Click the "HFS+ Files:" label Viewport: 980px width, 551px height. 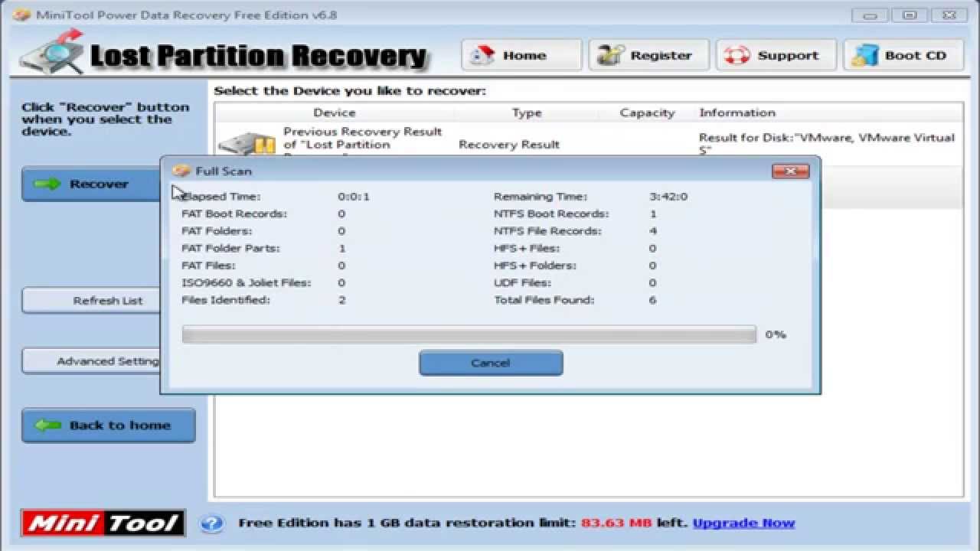527,248
